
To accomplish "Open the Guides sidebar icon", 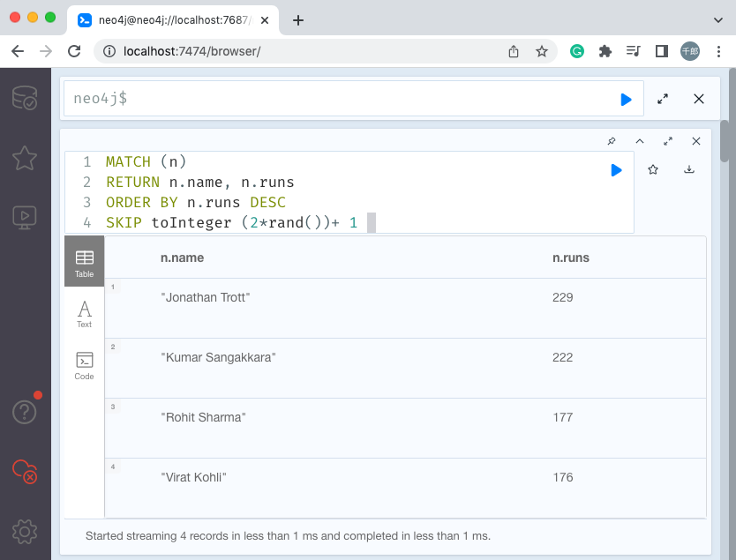I will [25, 218].
